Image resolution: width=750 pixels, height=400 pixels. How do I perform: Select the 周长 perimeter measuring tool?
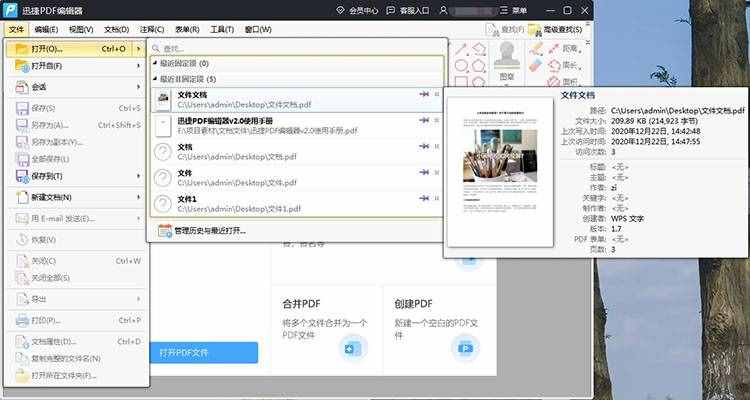click(562, 66)
